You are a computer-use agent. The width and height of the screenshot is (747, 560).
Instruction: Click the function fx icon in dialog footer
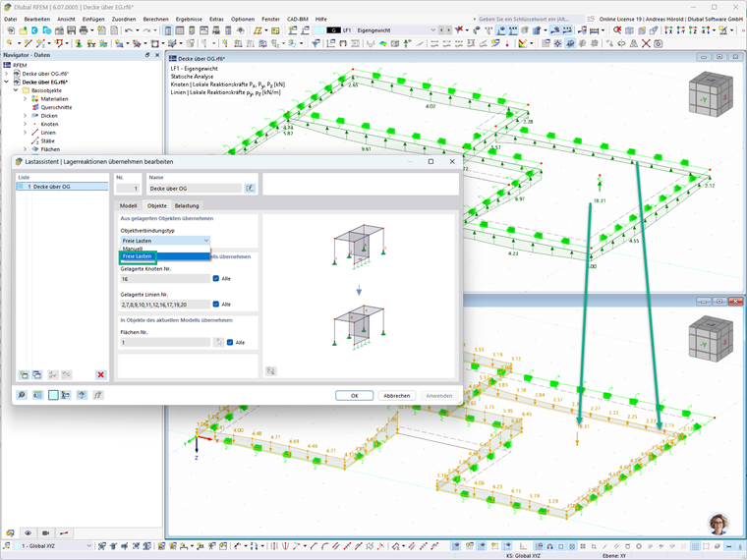tap(97, 395)
